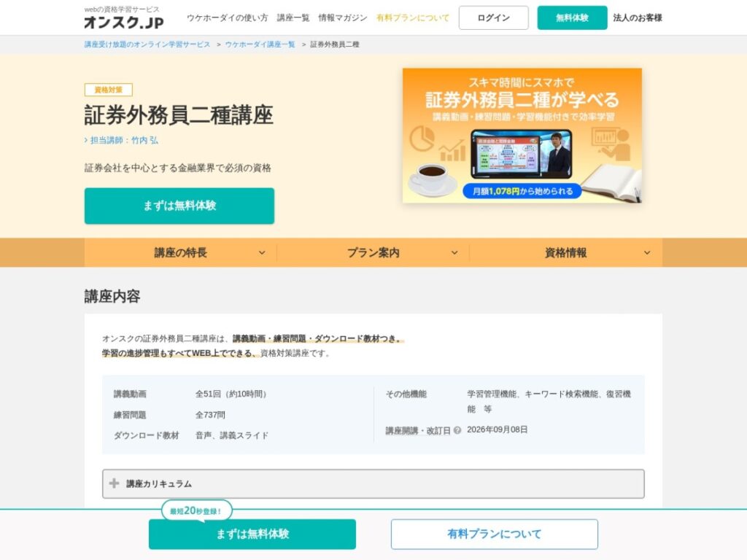Open 有料プランについて in the top navigation
747x560 pixels.
413,17
